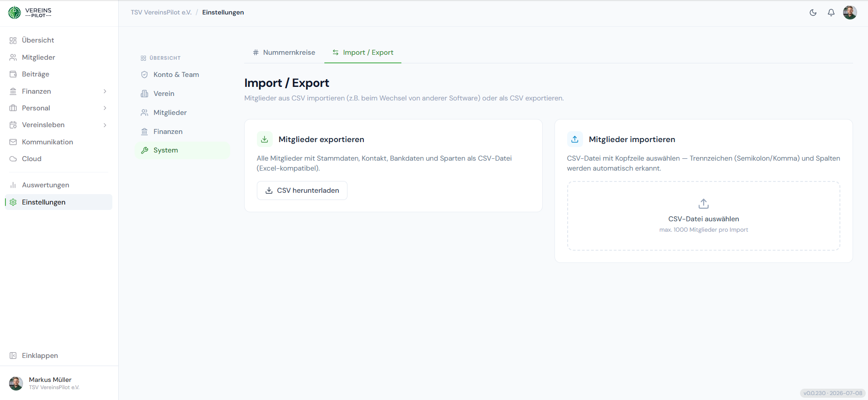The width and height of the screenshot is (868, 400).
Task: Click the Auswertungen bar chart icon
Action: coord(13,185)
